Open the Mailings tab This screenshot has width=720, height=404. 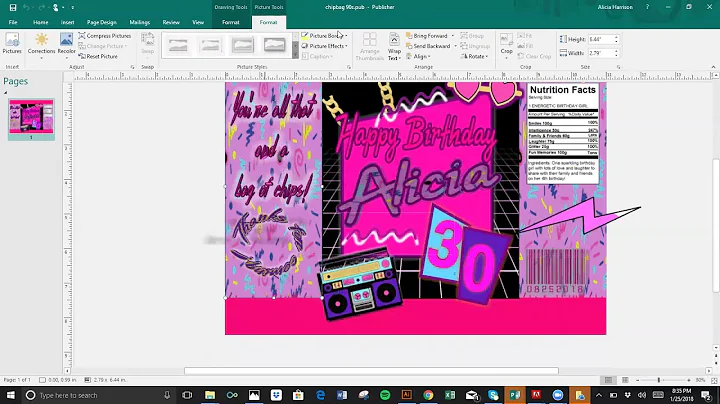(x=140, y=22)
